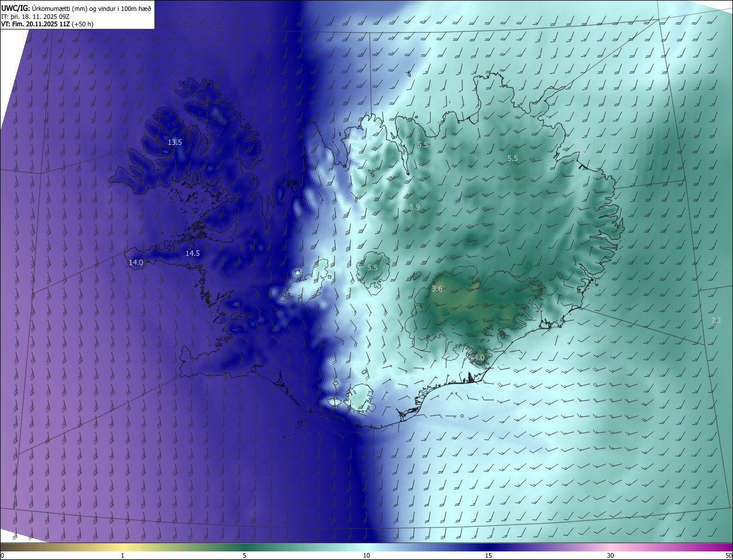733x560 pixels.
Task: Click the 14.5 value label
Action: pos(192,253)
